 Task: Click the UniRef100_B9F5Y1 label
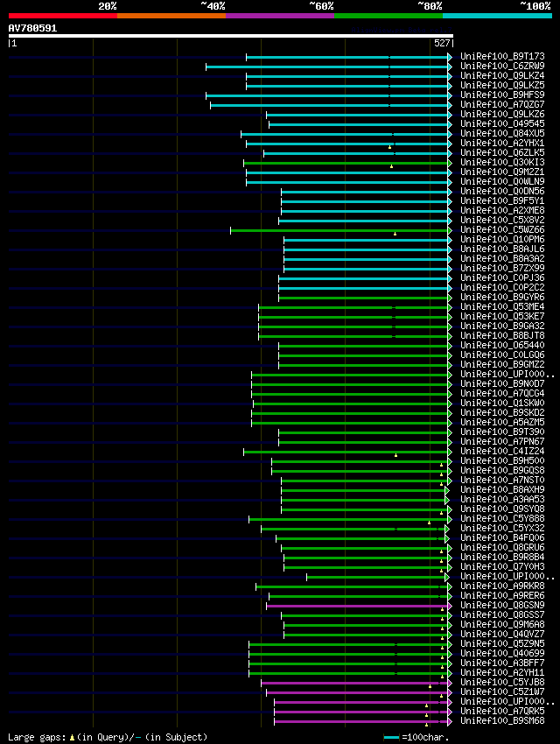pyautogui.click(x=502, y=200)
